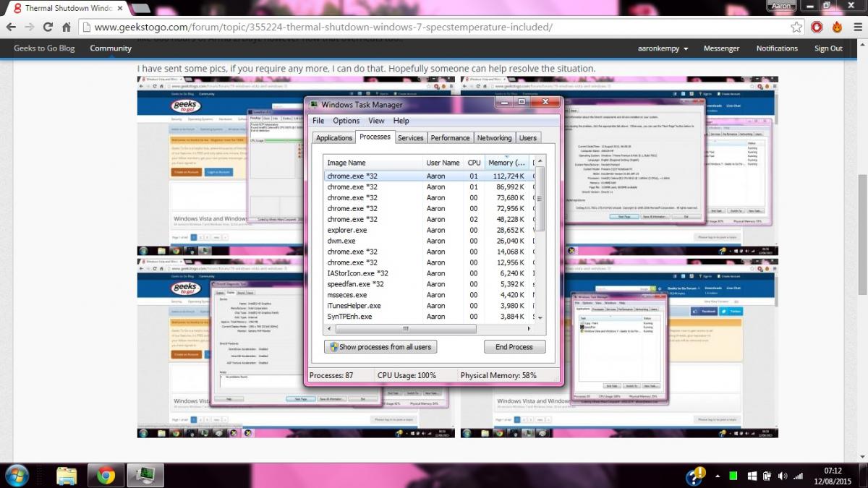This screenshot has width=868, height=488.
Task: Click the volume speaker tray icon
Action: pos(782,476)
